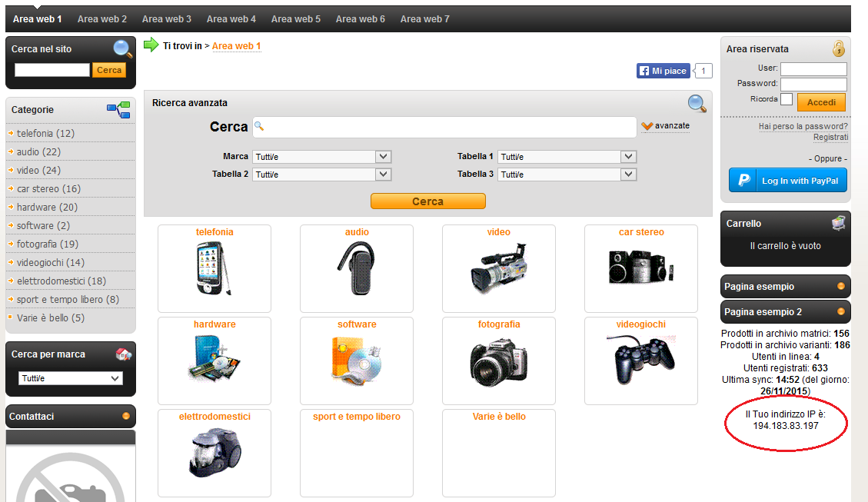Open the hardware category image
Viewport: 868px width, 502px height.
pos(215,358)
